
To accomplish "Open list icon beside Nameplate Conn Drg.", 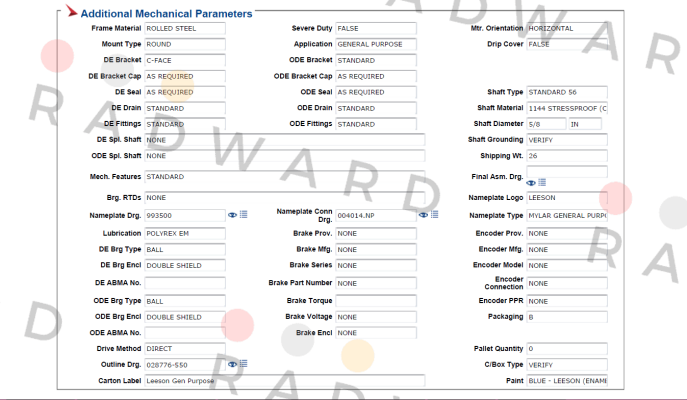I will coord(435,215).
